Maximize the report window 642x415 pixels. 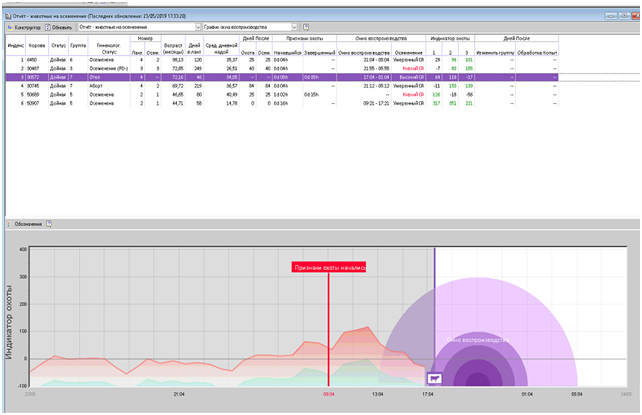(624, 16)
